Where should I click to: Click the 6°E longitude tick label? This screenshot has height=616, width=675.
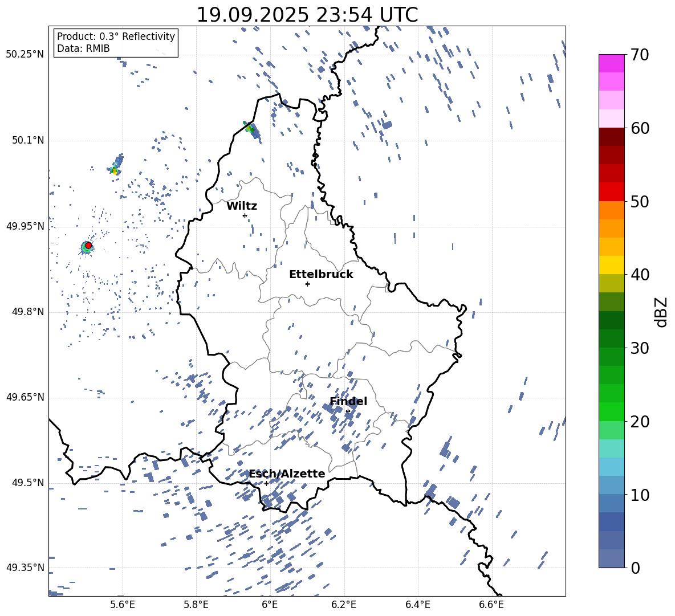270,604
